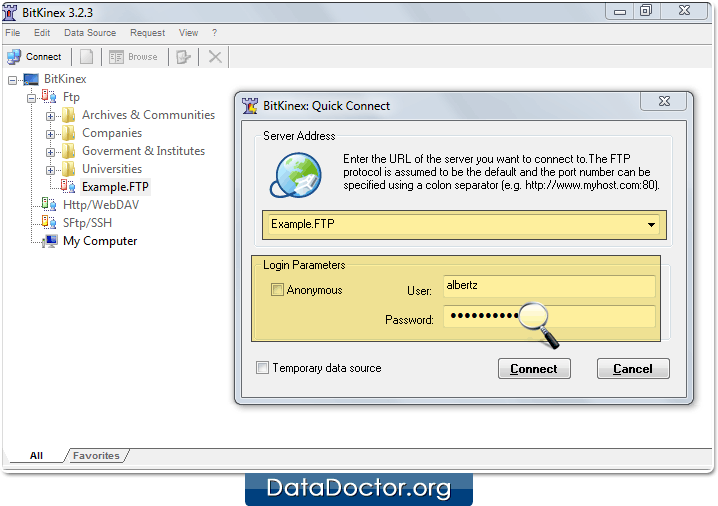The width and height of the screenshot is (718, 506).
Task: Select the Companies tree label
Action: [112, 133]
